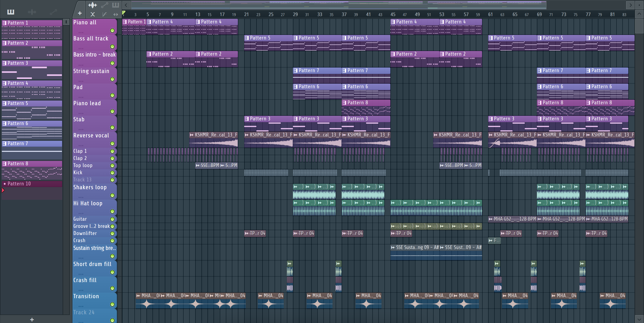This screenshot has height=323, width=644.
Task: Mute the Piano all track
Action: click(x=112, y=30)
